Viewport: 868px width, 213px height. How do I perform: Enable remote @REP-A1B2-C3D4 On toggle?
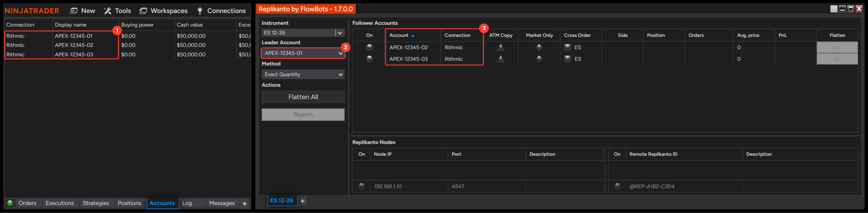click(617, 186)
